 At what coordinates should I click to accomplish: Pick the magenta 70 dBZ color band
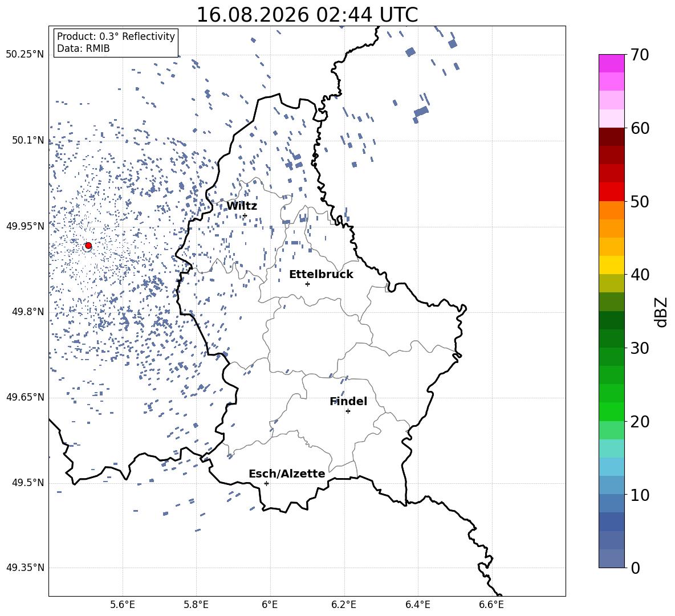click(x=611, y=64)
